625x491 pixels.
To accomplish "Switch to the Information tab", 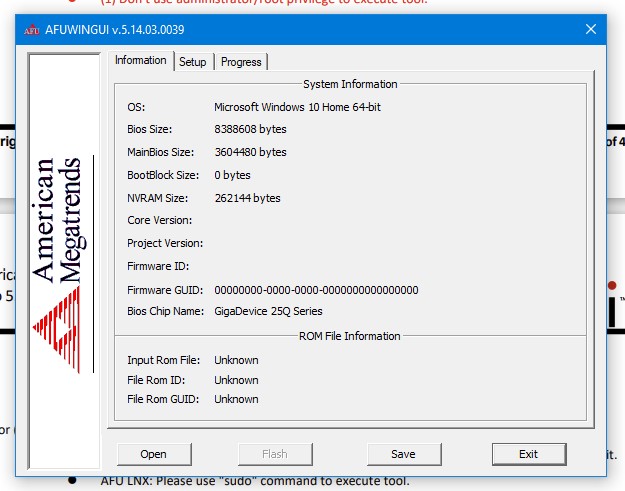I will coord(141,61).
